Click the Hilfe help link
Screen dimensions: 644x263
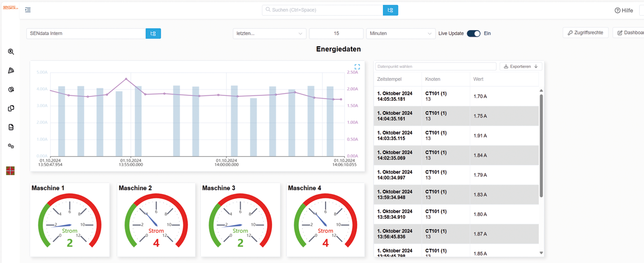tap(624, 10)
